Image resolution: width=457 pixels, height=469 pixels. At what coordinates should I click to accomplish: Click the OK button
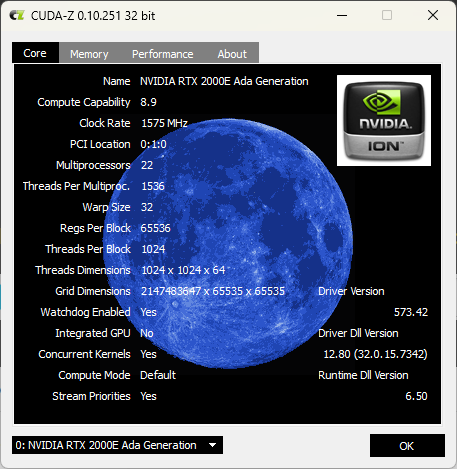(x=407, y=446)
